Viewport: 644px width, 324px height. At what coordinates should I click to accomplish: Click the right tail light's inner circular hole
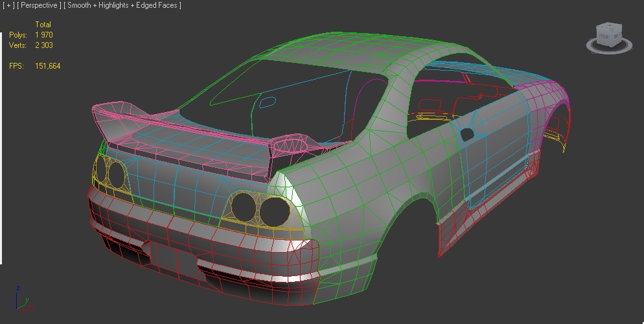click(244, 206)
